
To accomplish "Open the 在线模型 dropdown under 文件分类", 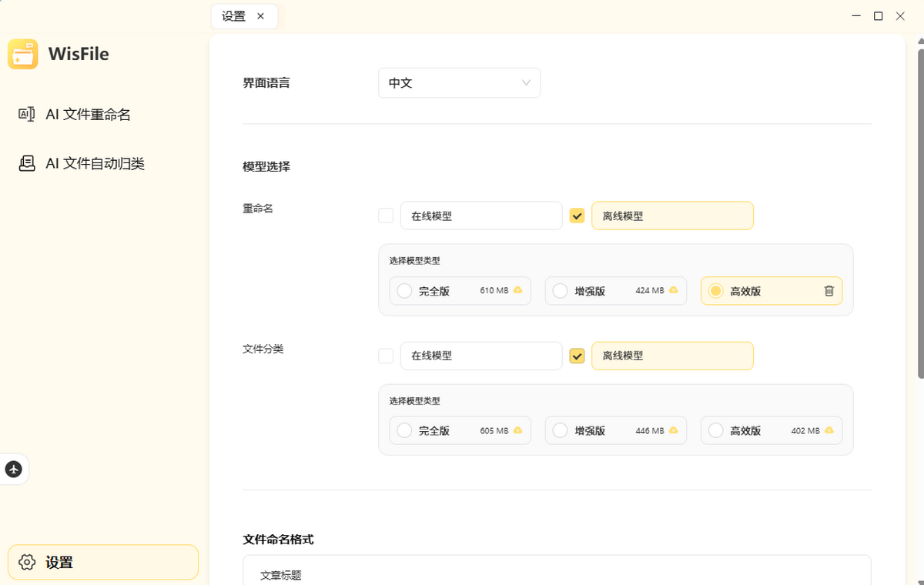I will click(x=480, y=356).
